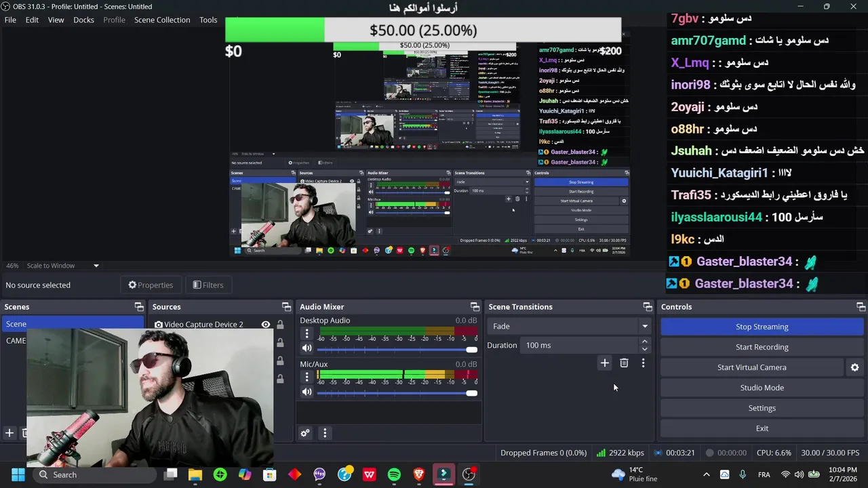Float the Audio Mixer dock using its popout icon
The image size is (868, 488).
475,307
